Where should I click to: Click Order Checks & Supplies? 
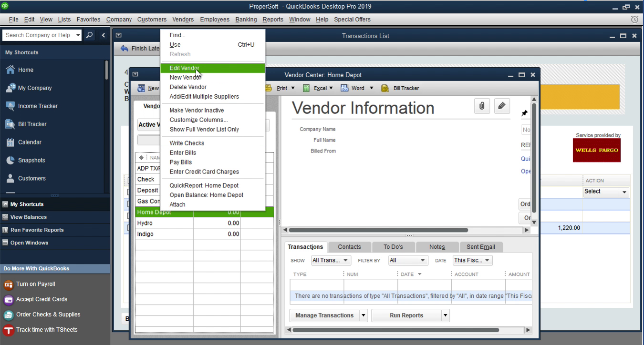[42, 315]
